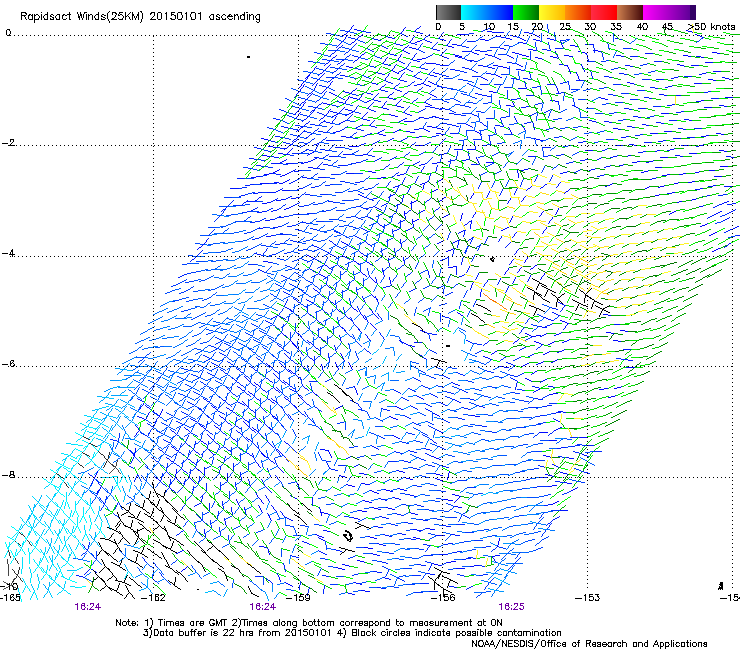Image resolution: width=740 pixels, height=650 pixels.
Task: Click the magenta 40-45 knots color segment
Action: point(656,12)
